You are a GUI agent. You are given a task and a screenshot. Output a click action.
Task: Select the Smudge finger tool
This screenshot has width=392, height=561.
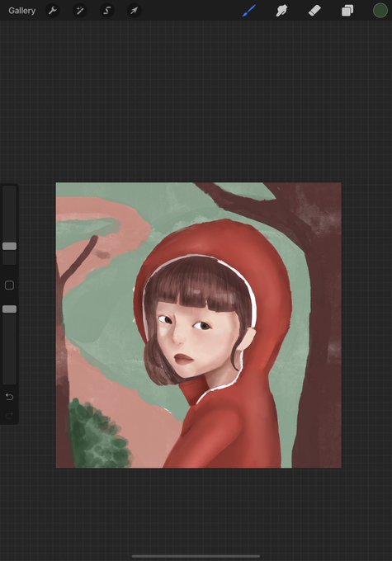[281, 11]
